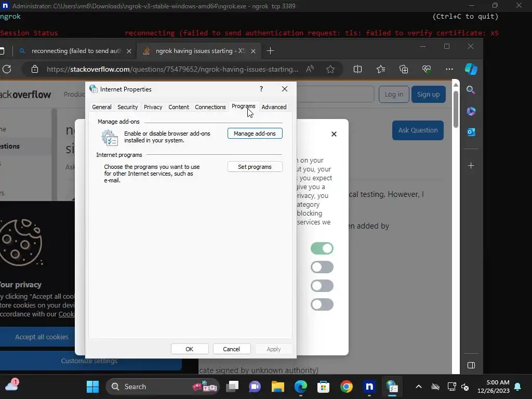Select the Content tab
Viewport: 532px width, 399px height.
coord(179,107)
